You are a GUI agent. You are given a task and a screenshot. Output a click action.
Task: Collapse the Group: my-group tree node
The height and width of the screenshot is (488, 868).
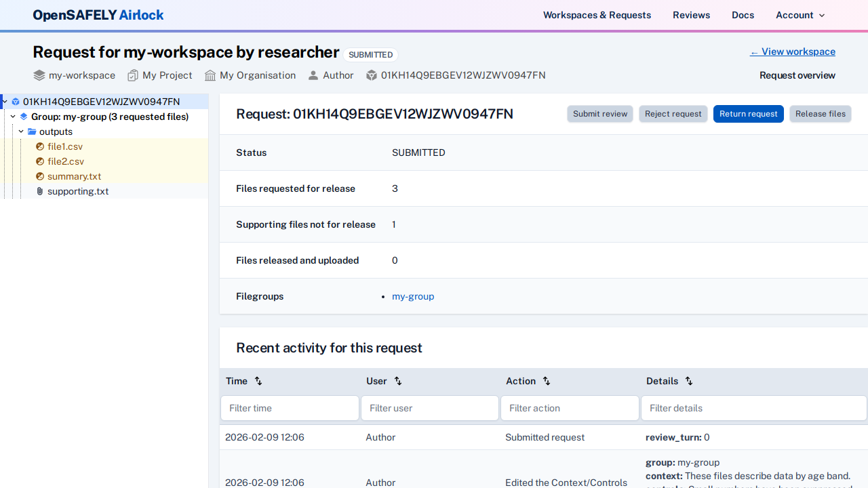tap(12, 117)
